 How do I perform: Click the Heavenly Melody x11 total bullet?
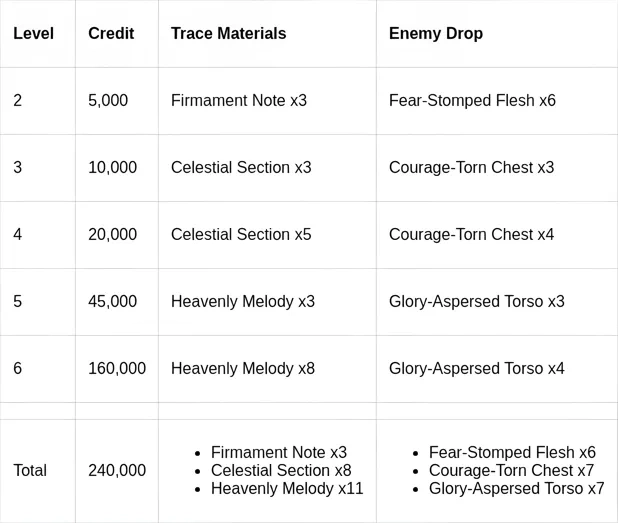click(286, 489)
